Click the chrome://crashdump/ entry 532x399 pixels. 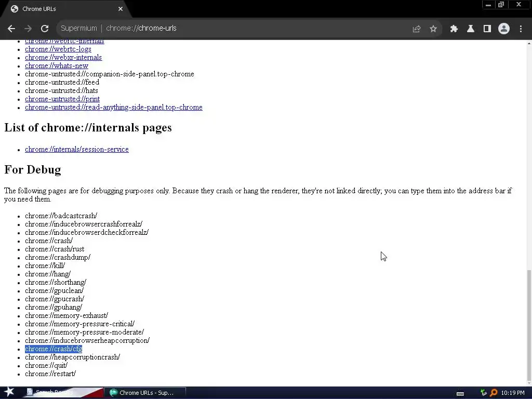pos(58,257)
